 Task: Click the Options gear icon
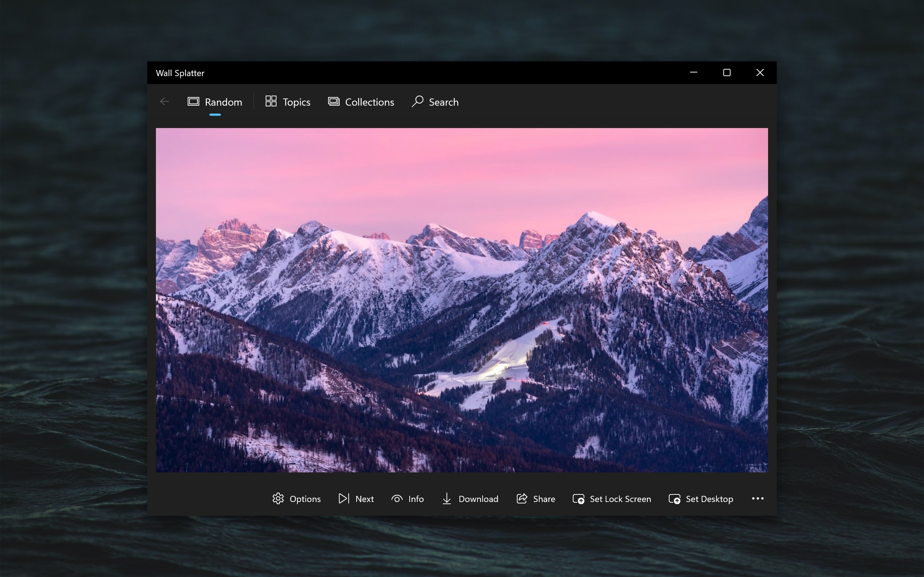[x=278, y=498]
